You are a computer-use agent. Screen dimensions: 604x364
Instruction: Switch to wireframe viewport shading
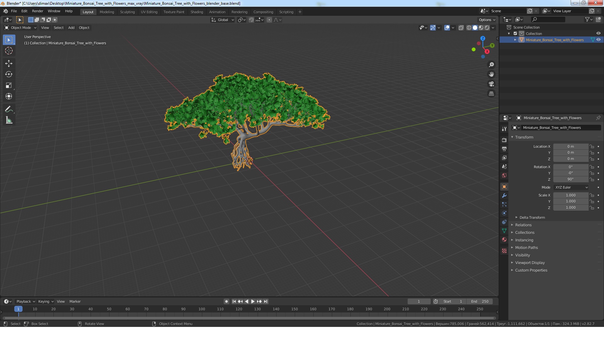pos(469,28)
